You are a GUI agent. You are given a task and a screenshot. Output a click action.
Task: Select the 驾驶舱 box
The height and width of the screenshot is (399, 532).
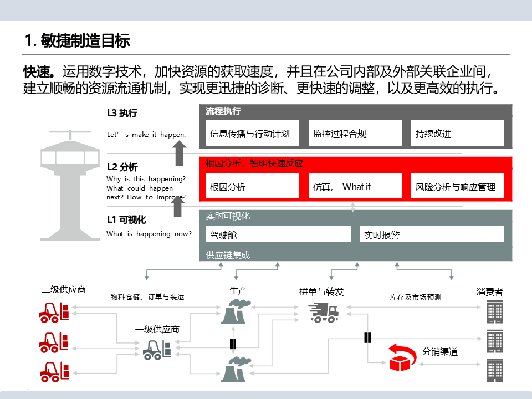(x=278, y=234)
